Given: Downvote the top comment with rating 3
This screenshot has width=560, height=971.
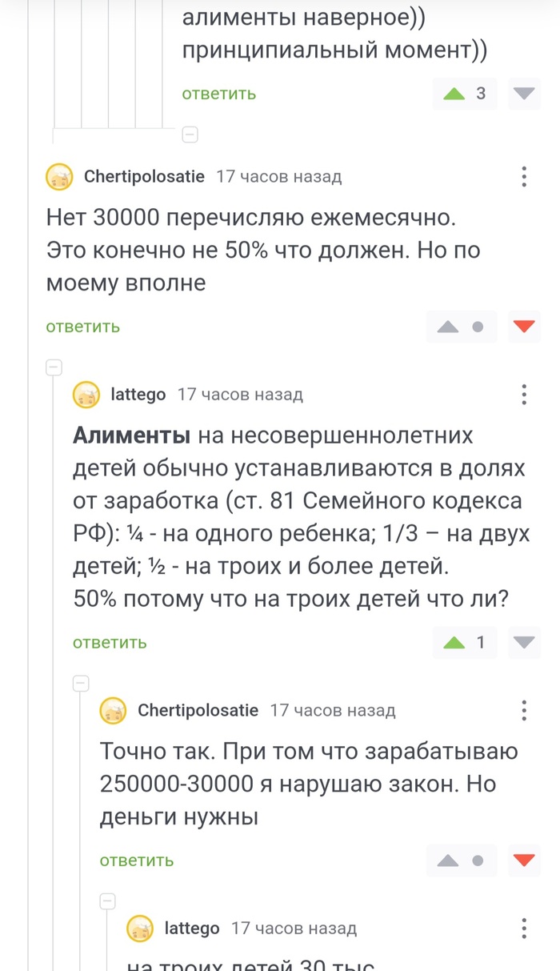Looking at the screenshot, I should click(x=525, y=94).
